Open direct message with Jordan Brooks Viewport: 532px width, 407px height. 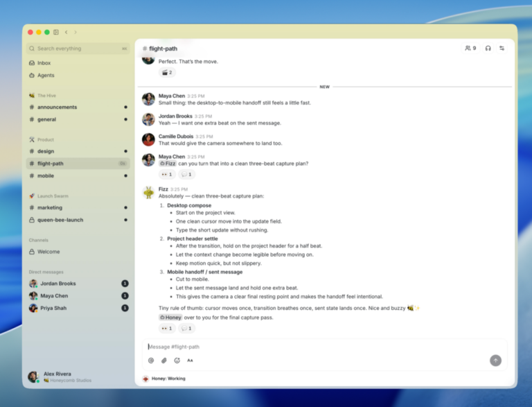[x=78, y=284]
